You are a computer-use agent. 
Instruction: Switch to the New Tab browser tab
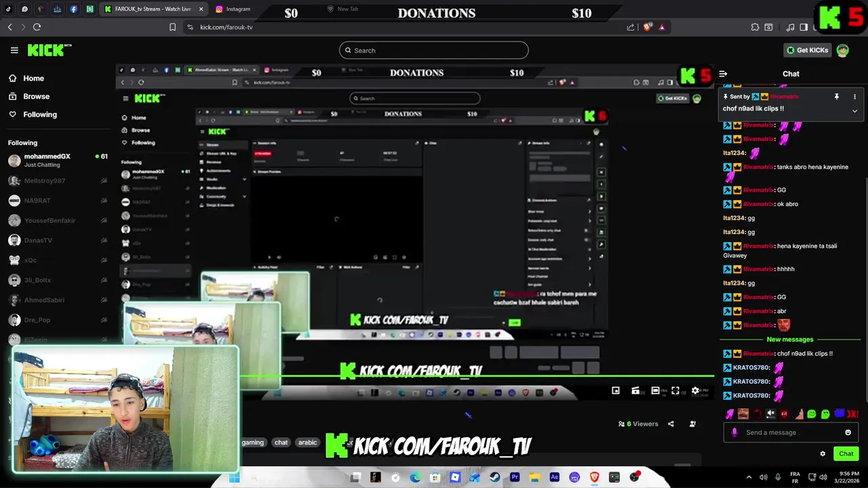click(347, 9)
